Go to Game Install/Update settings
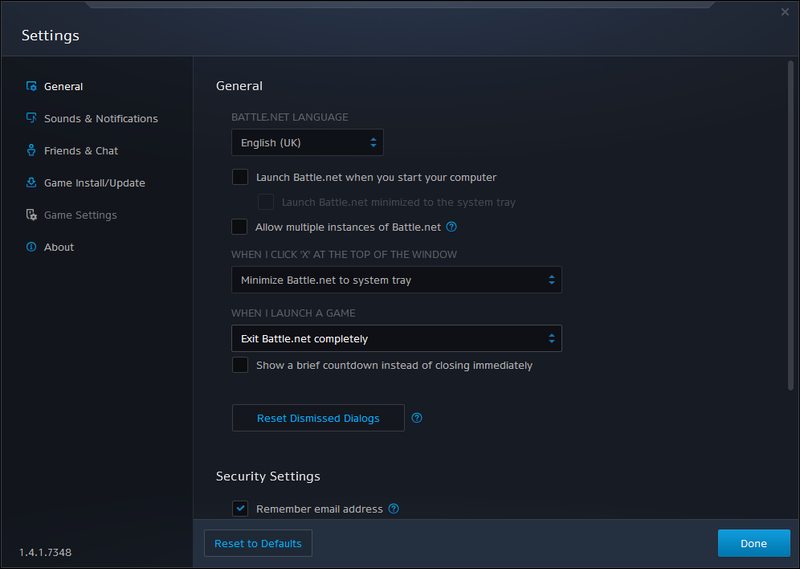This screenshot has height=569, width=800. point(94,183)
